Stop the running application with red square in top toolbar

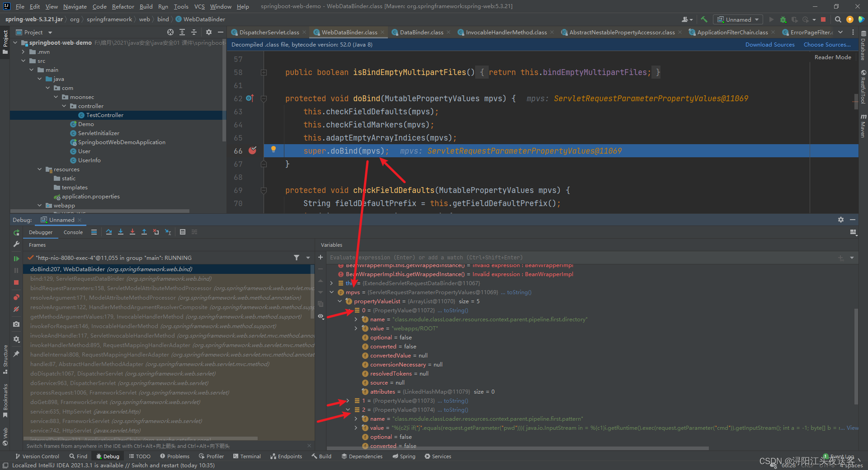[x=823, y=19]
